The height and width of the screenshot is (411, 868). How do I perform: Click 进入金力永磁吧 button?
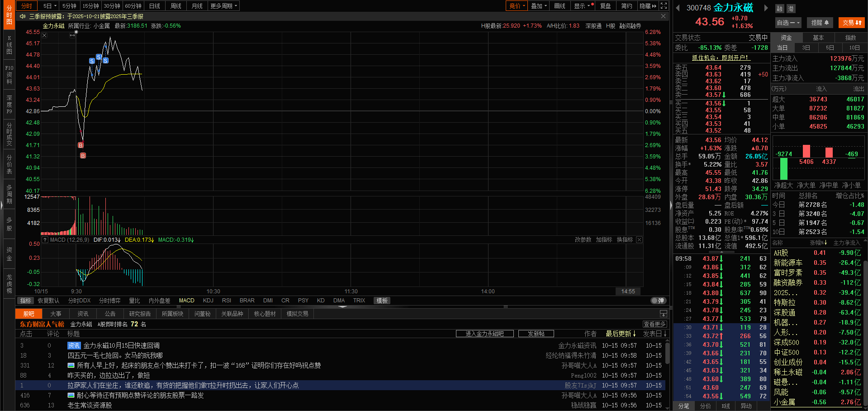tap(484, 334)
